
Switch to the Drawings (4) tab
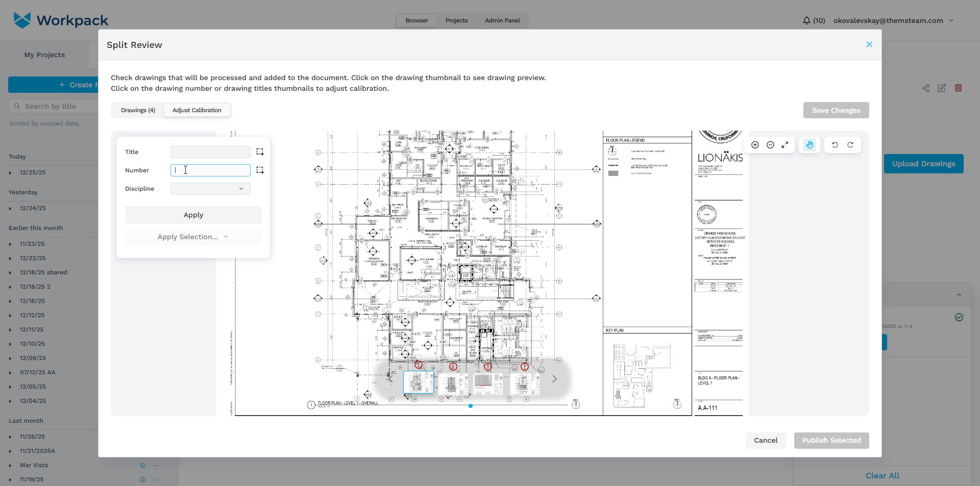pos(138,110)
